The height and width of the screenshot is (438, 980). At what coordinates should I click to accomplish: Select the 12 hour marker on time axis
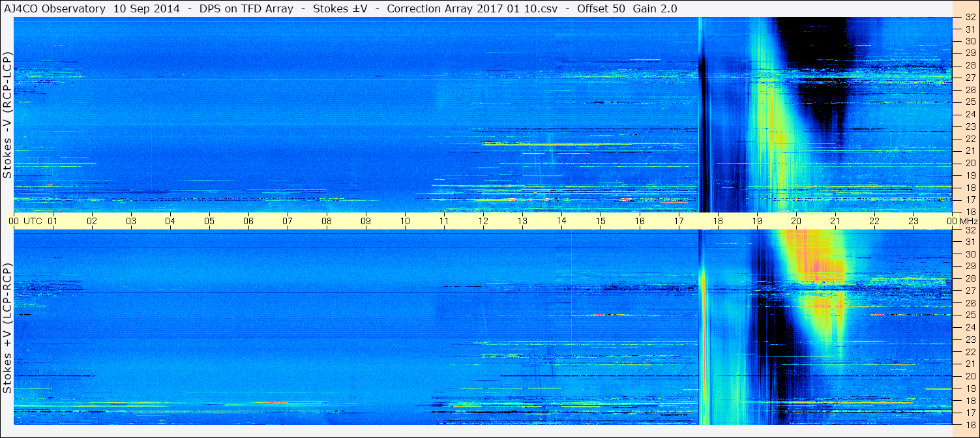click(x=483, y=221)
